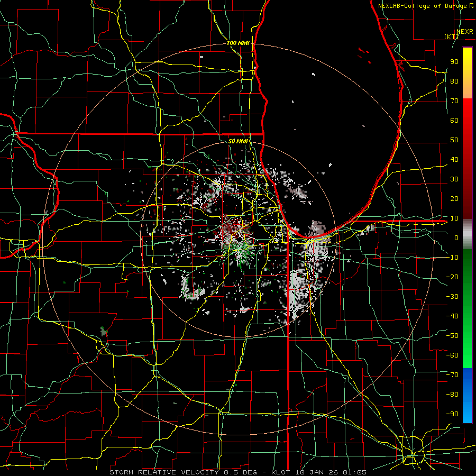This screenshot has height=476, width=476.
Task: Click the NEXR label near the scale
Action: tap(464, 31)
